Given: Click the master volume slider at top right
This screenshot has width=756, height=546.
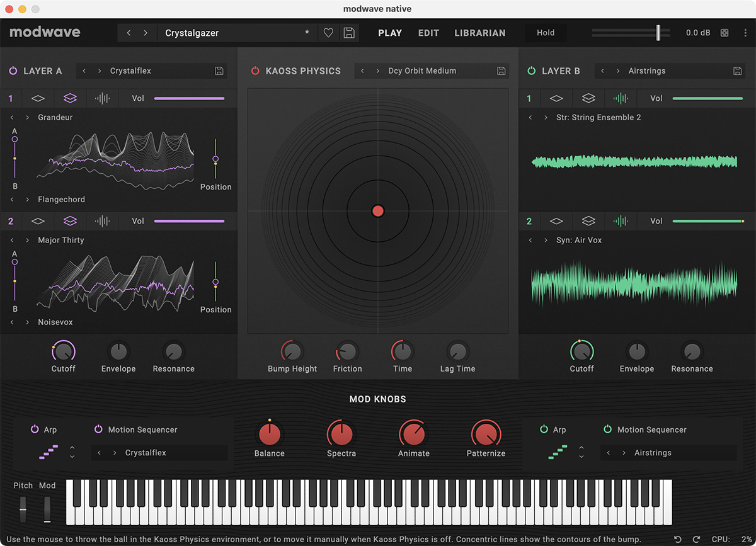Looking at the screenshot, I should [x=657, y=33].
